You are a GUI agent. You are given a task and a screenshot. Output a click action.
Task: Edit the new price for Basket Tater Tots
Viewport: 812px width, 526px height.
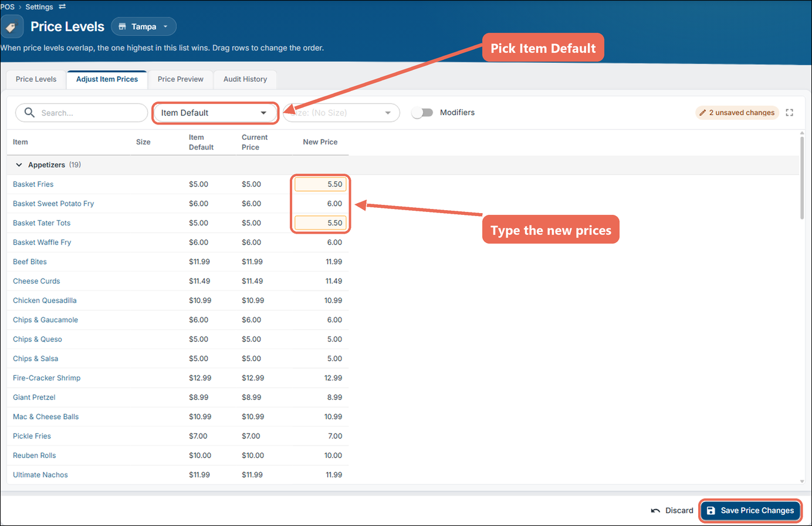pos(320,223)
